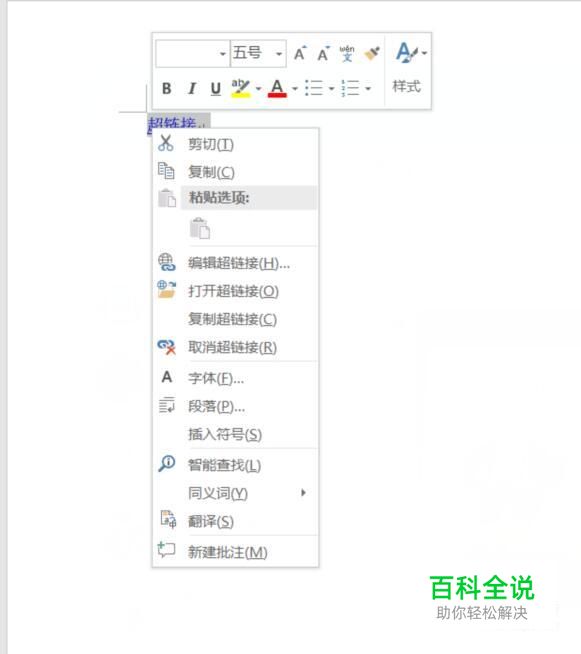Choose 插入符号(S) from the menu

(x=236, y=434)
